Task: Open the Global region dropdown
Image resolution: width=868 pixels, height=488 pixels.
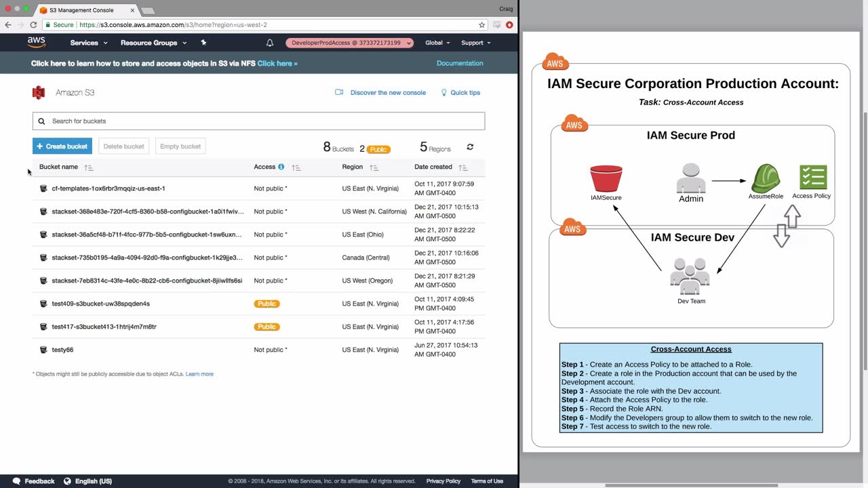Action: click(x=437, y=43)
